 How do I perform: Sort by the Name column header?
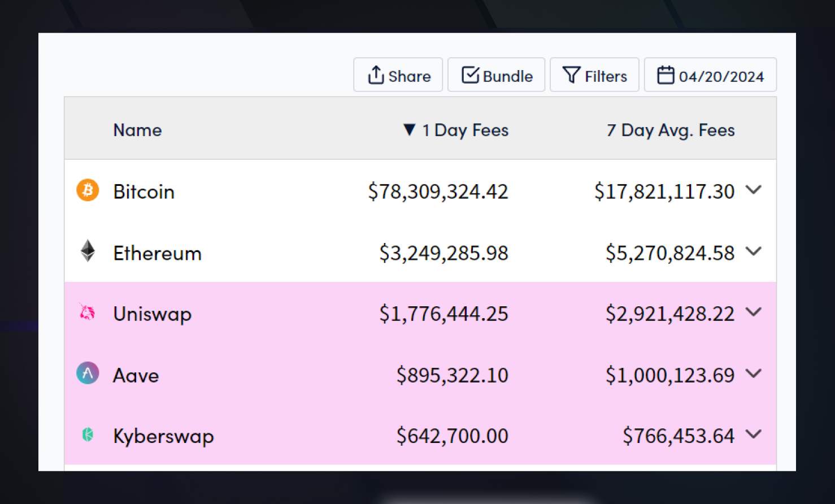(x=137, y=131)
